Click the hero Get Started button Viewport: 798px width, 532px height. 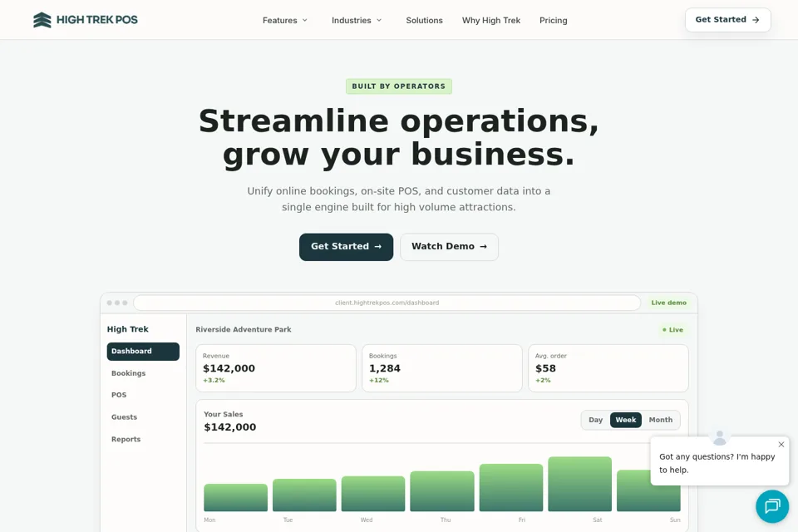(x=346, y=247)
